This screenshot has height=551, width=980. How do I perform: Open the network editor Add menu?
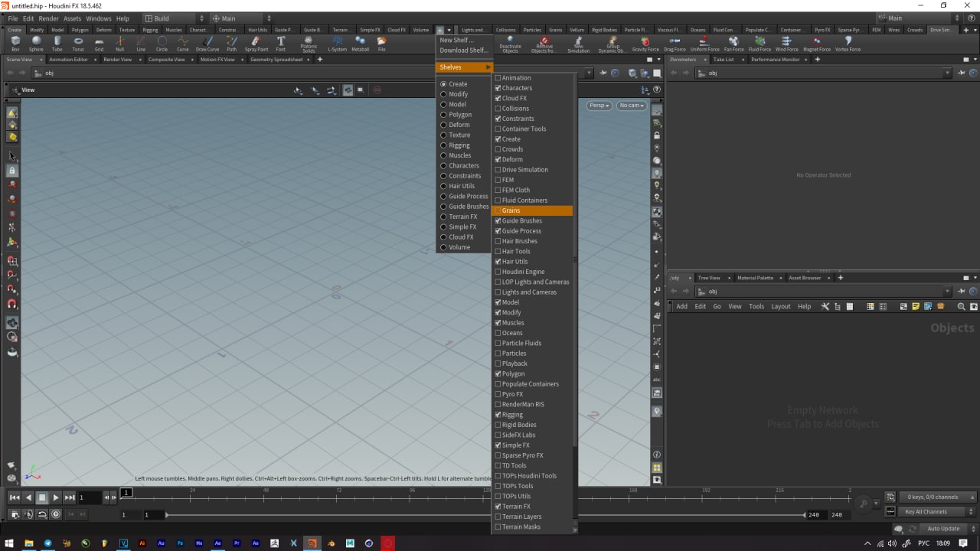(681, 307)
